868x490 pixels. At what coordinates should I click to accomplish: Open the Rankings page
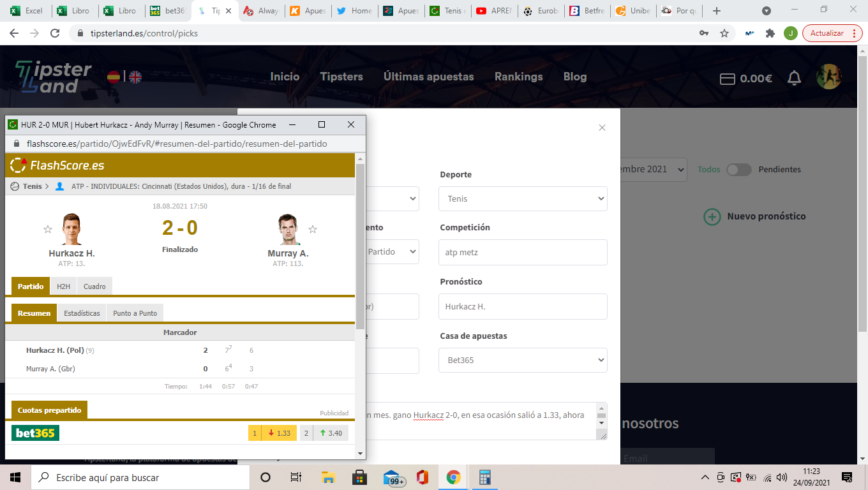(518, 77)
